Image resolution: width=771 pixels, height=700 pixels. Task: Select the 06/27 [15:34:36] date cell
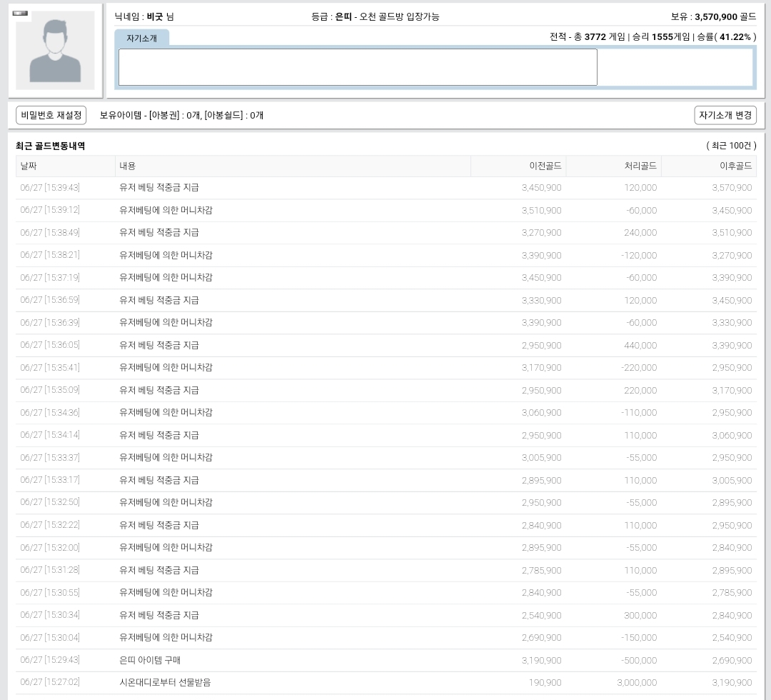coord(50,412)
